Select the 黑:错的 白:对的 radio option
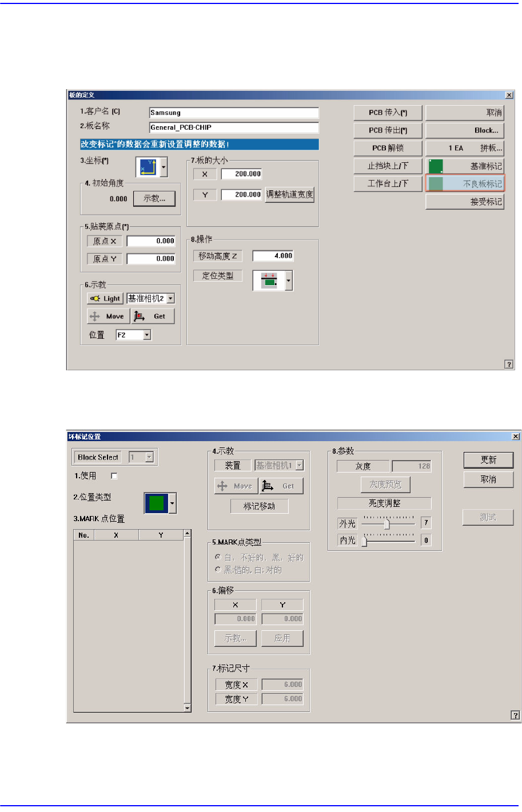 (x=218, y=569)
